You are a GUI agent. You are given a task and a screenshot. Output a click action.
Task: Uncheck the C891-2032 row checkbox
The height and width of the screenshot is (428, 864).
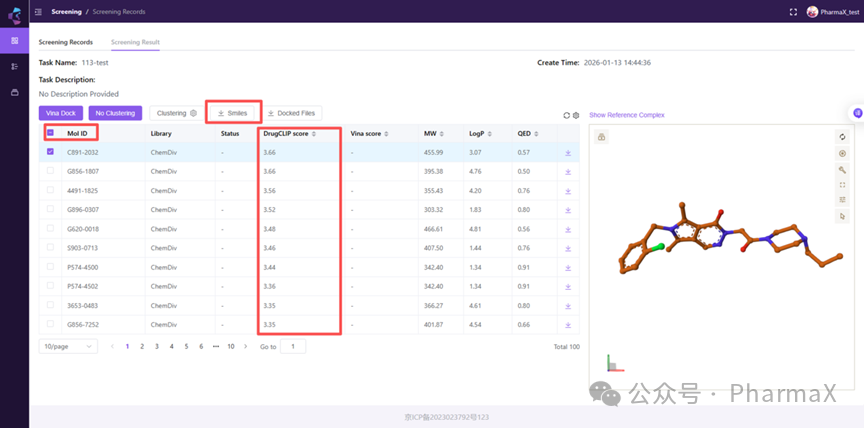(x=50, y=152)
